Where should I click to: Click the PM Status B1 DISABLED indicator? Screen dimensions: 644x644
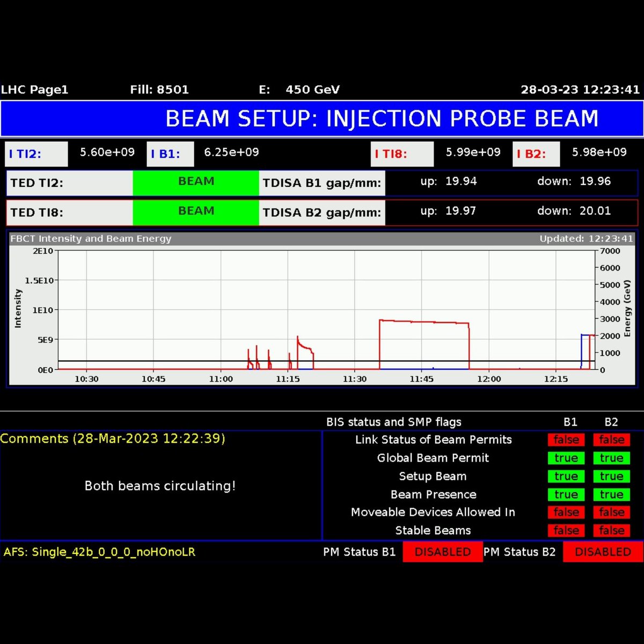click(442, 552)
